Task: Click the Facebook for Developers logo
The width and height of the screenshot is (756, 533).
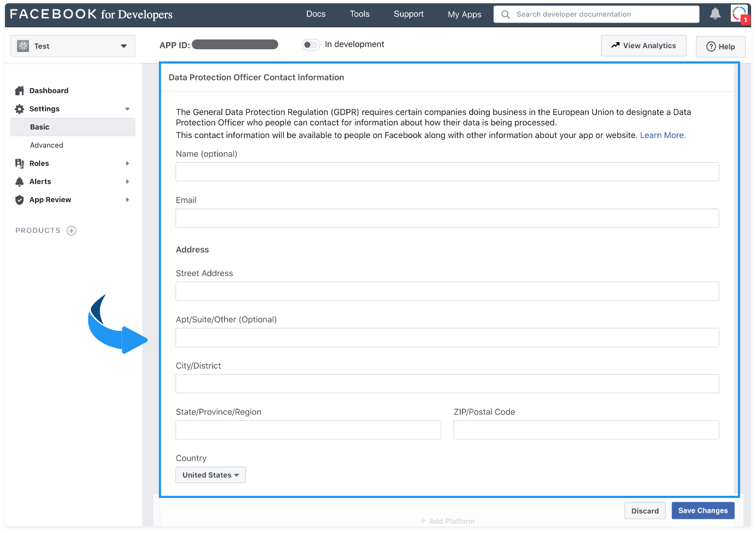Action: click(x=91, y=14)
